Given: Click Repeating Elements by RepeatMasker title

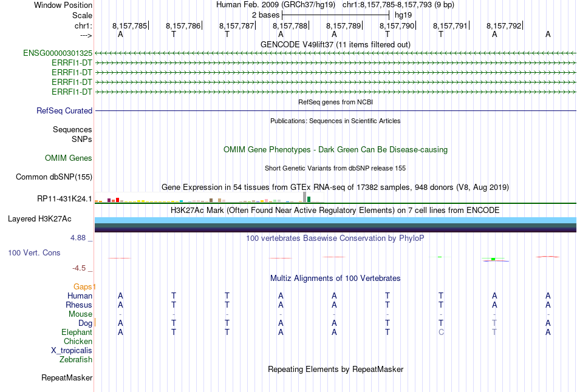Looking at the screenshot, I should (x=335, y=369).
